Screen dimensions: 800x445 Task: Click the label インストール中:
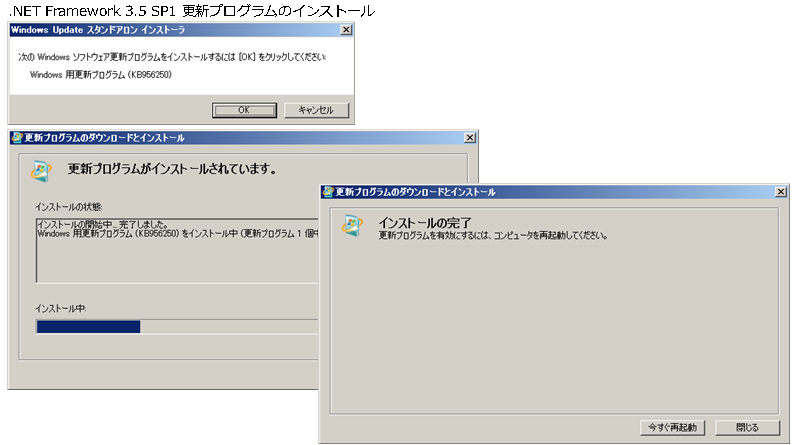[x=61, y=308]
